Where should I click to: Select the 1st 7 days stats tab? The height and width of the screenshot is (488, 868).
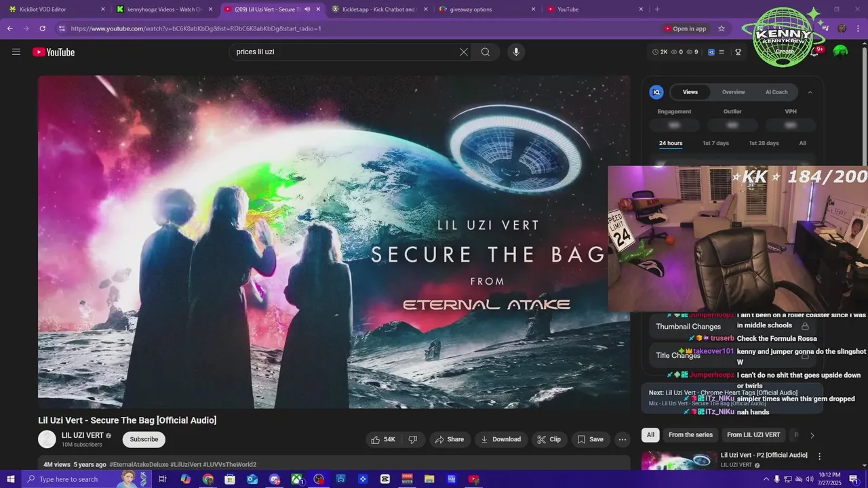715,143
